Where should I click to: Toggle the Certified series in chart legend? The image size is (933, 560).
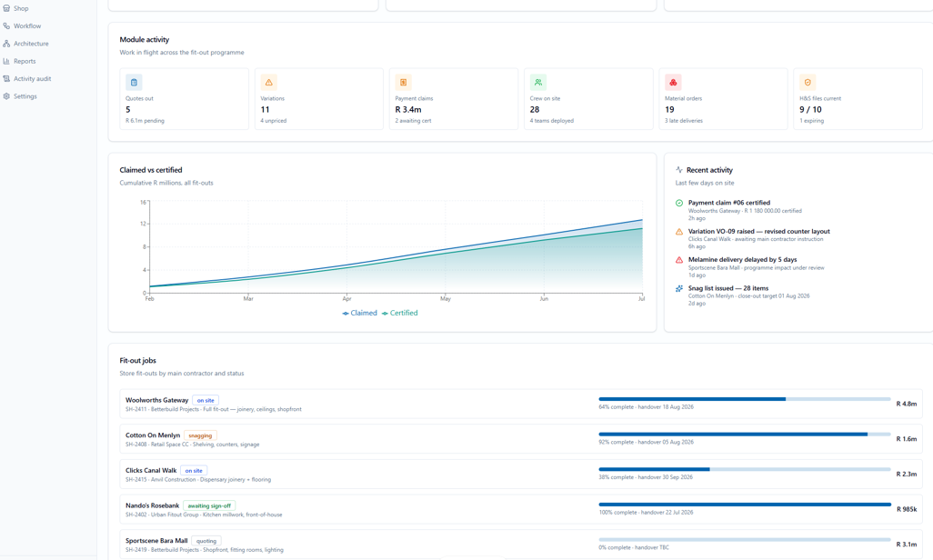400,313
